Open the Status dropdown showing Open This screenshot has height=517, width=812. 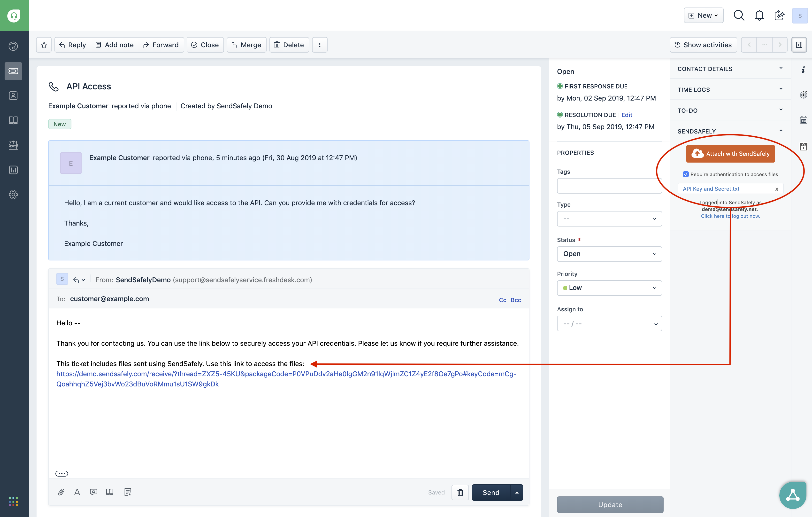pos(609,254)
